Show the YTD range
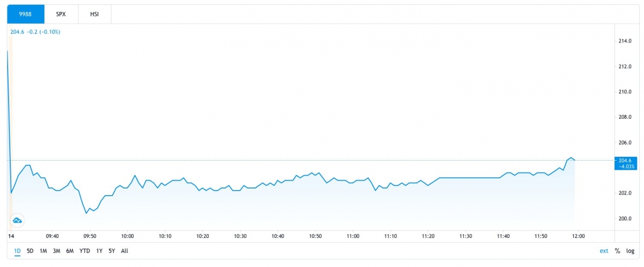This screenshot has width=644, height=267. pyautogui.click(x=85, y=251)
